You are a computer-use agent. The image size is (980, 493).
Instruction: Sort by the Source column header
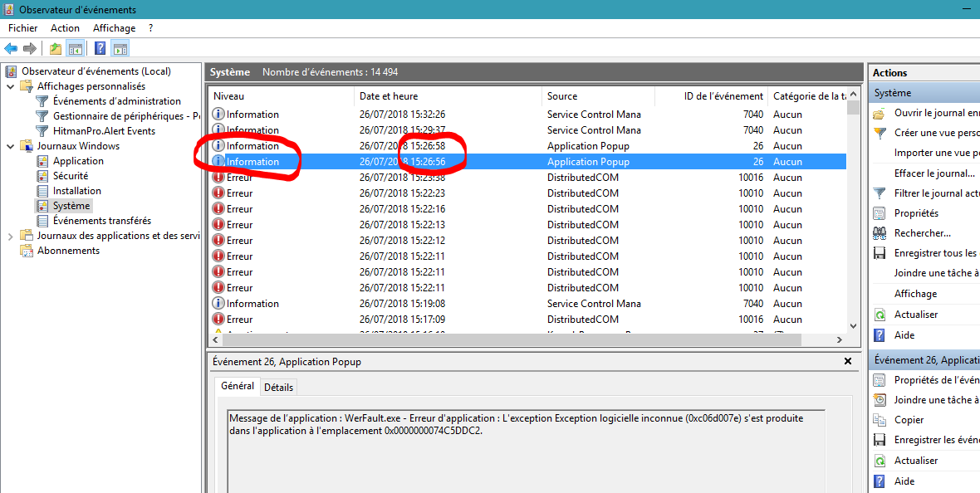click(x=598, y=96)
